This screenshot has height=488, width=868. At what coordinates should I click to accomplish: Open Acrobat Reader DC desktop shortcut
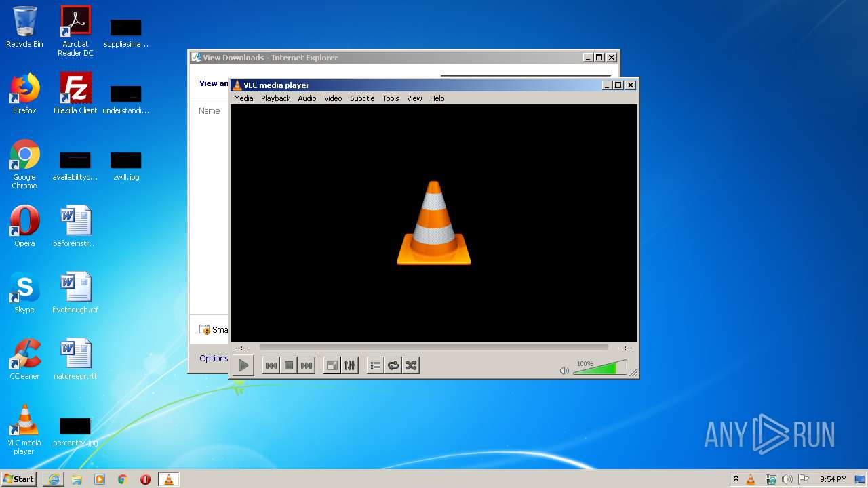[75, 31]
